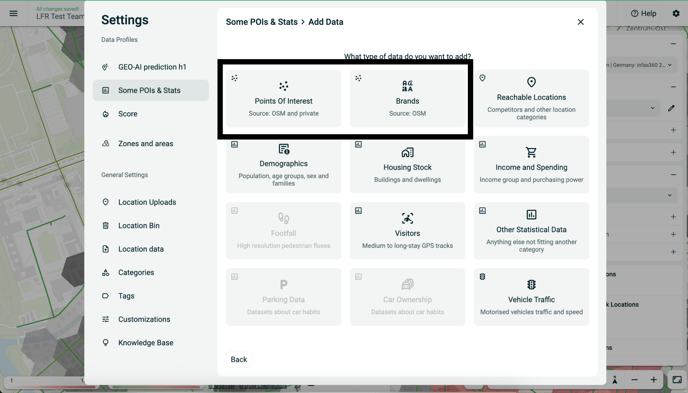Click the Vehicle Traffic light icon
The width and height of the screenshot is (688, 393).
point(531,285)
